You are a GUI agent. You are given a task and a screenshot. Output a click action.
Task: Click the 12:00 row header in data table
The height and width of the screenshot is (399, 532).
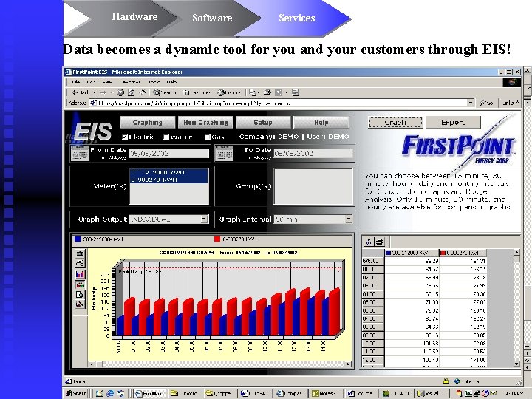373,360
